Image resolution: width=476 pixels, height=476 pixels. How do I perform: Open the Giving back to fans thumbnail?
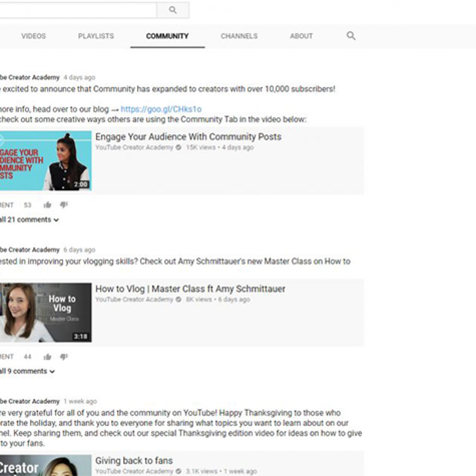tap(46, 465)
